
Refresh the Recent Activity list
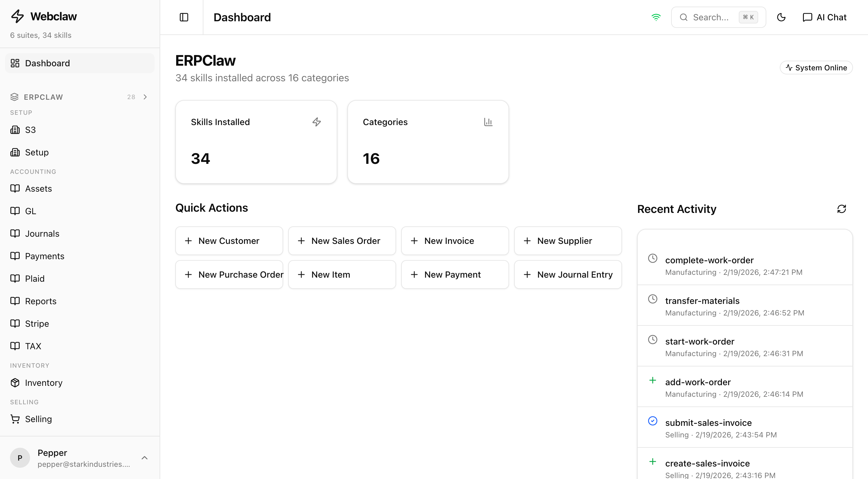841,209
